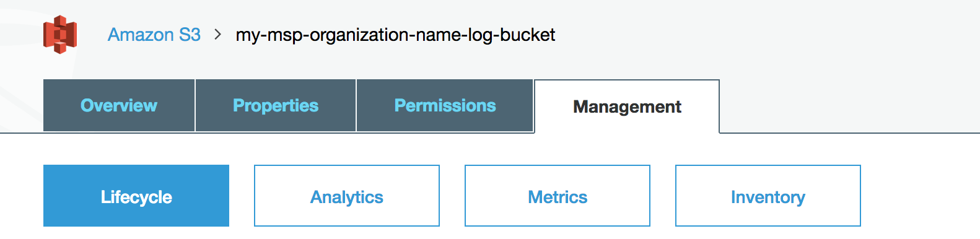Display storage class Analytics configuration
The height and width of the screenshot is (239, 980).
click(347, 196)
